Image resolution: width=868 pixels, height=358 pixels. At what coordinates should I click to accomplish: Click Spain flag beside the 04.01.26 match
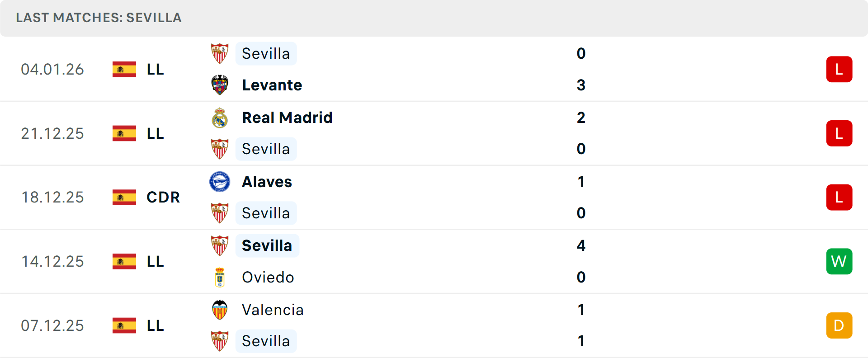point(124,69)
